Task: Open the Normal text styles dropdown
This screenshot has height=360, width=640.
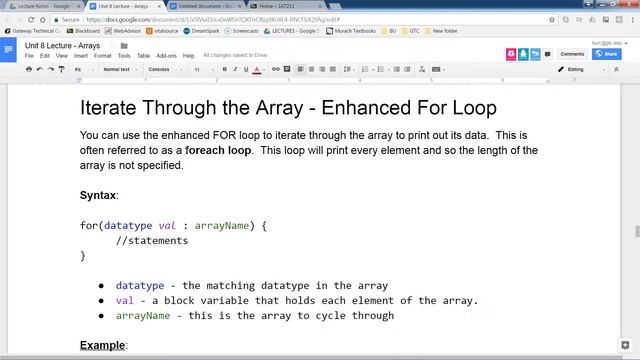Action: [x=120, y=69]
